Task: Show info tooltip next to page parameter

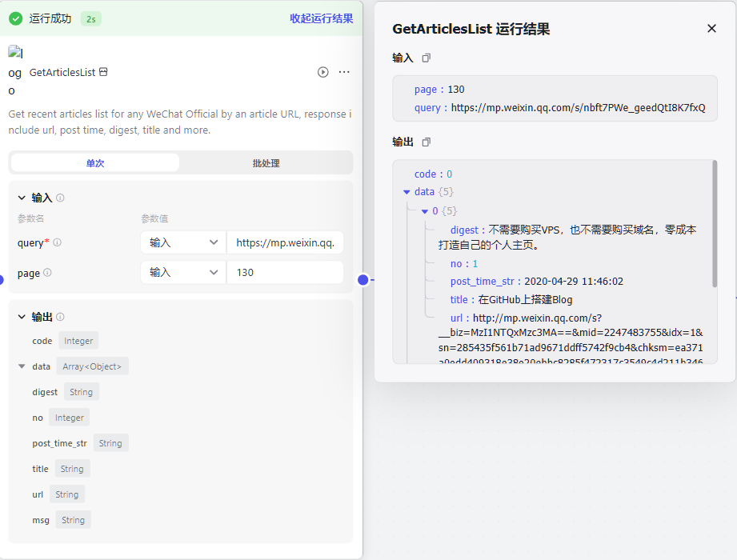Action: [47, 273]
